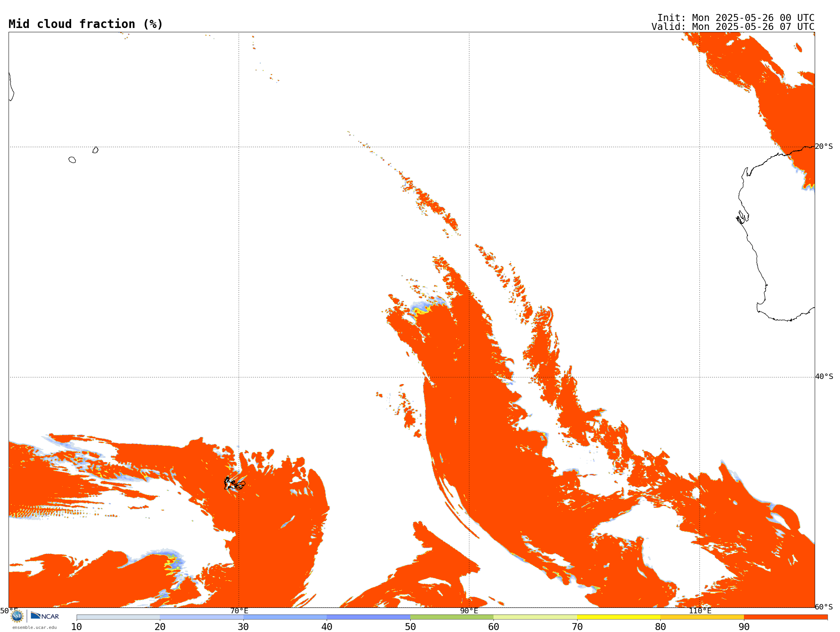The width and height of the screenshot is (840, 632).
Task: Click the colorbar tick label 20
Action: pyautogui.click(x=160, y=627)
